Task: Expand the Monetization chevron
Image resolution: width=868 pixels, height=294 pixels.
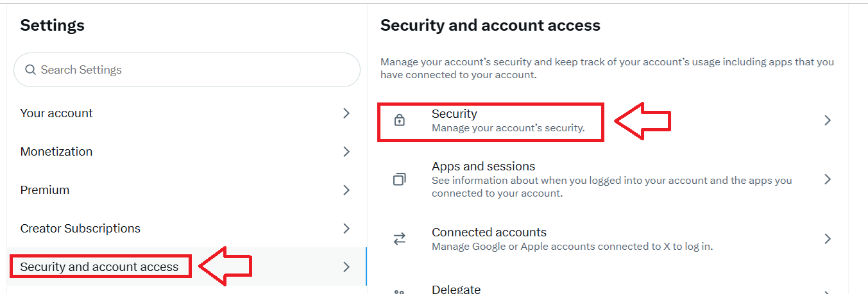Action: click(346, 152)
